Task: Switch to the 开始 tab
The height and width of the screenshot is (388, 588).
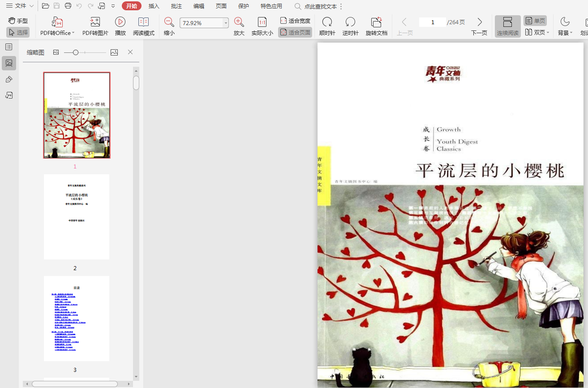Action: click(132, 6)
